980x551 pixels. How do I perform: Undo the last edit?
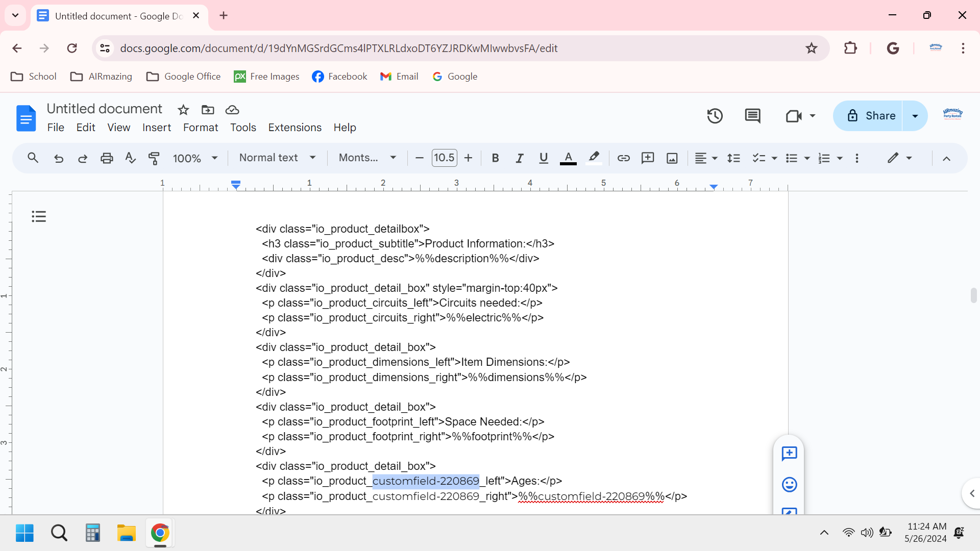pos(59,158)
